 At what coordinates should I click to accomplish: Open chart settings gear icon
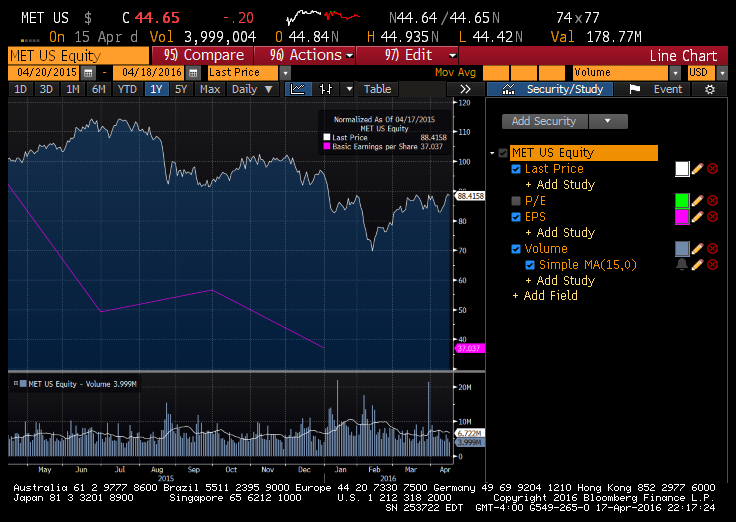pyautogui.click(x=710, y=89)
